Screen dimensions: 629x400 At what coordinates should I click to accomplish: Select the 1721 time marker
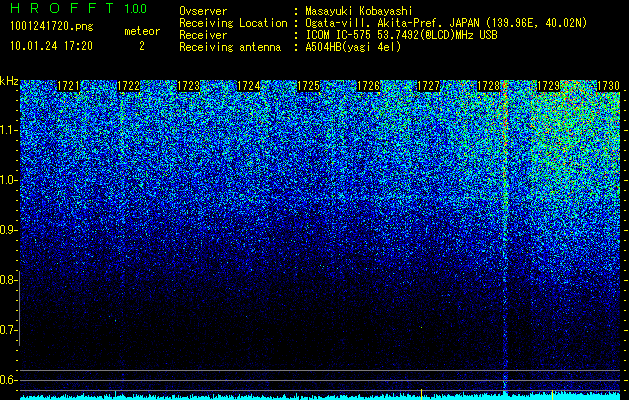[68, 86]
